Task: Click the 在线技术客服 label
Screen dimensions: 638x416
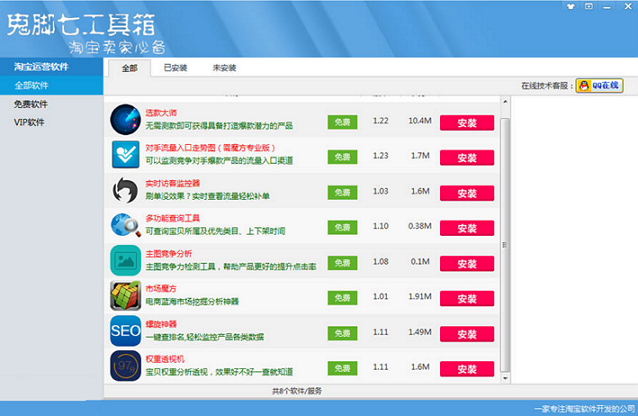Action: 547,86
